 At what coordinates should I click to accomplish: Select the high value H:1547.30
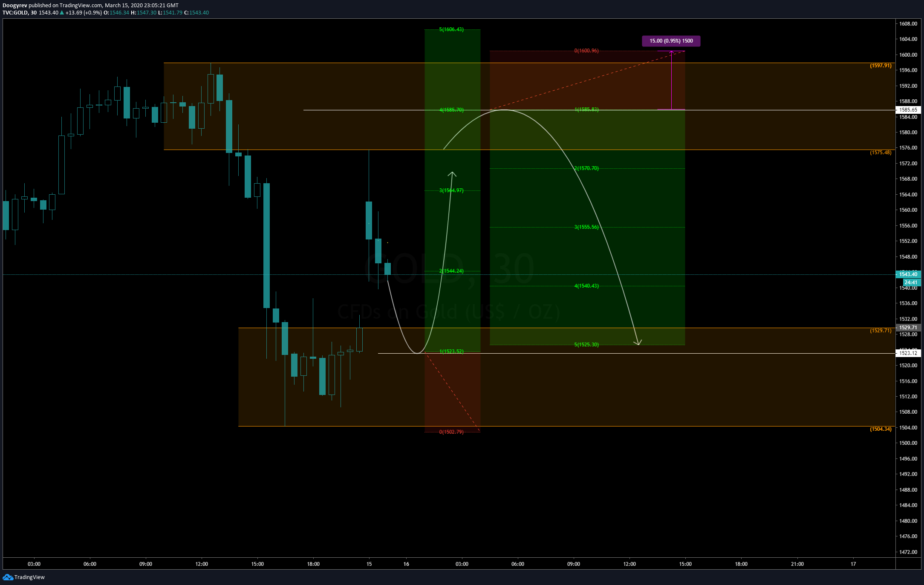click(x=144, y=13)
